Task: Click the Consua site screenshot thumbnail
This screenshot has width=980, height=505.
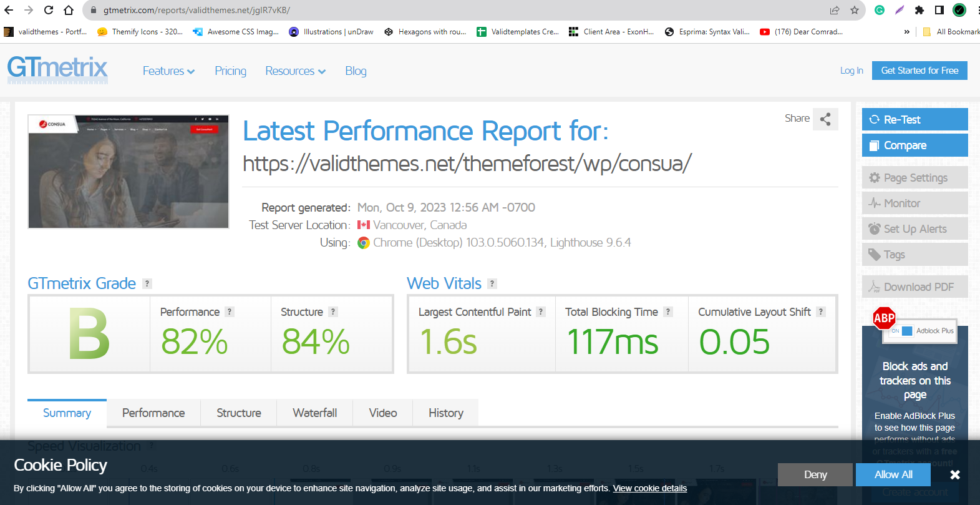Action: click(129, 172)
